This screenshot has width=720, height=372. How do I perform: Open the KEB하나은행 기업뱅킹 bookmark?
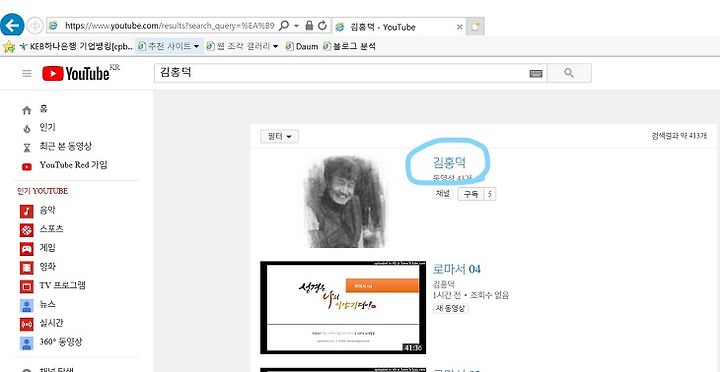pos(77,46)
